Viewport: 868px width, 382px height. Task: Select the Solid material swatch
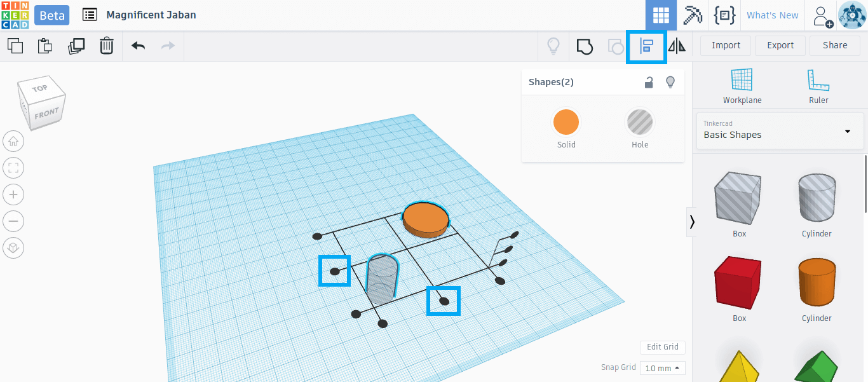[x=566, y=122]
